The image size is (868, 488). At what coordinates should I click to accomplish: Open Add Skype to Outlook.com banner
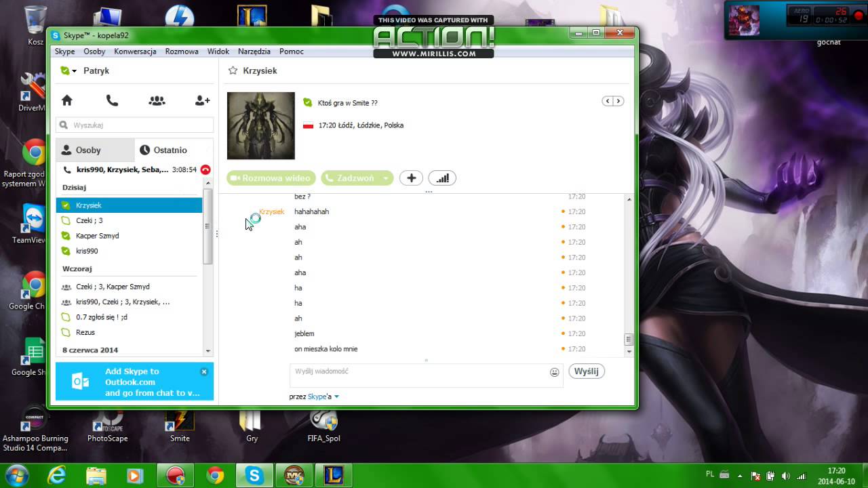[x=134, y=382]
